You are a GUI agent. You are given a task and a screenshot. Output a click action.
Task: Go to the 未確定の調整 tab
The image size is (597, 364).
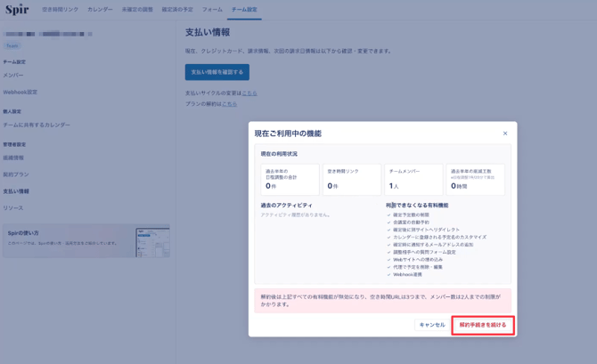pos(137,10)
